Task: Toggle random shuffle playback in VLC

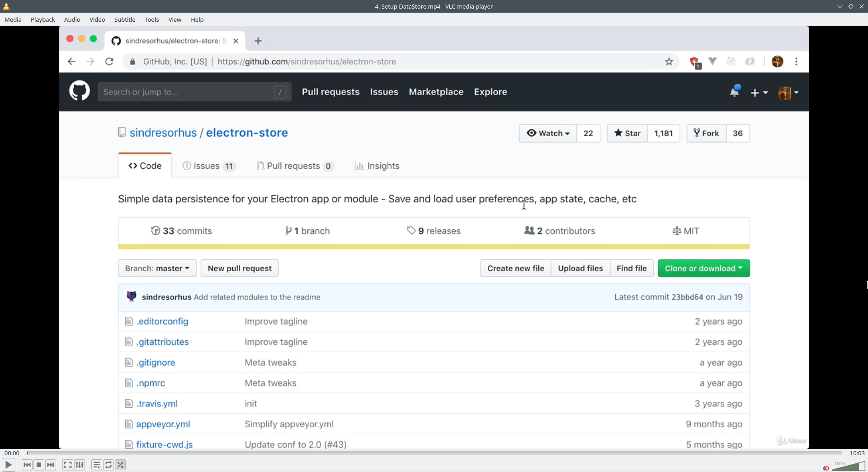Action: [x=120, y=465]
